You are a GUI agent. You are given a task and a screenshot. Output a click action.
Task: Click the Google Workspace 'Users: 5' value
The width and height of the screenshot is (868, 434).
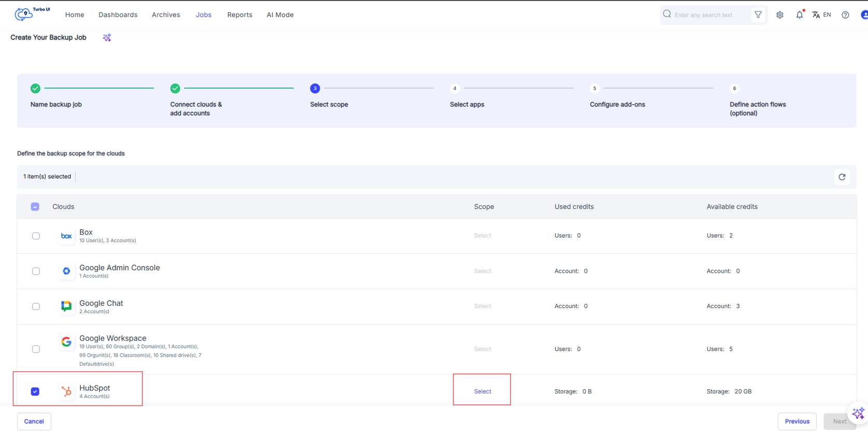720,349
